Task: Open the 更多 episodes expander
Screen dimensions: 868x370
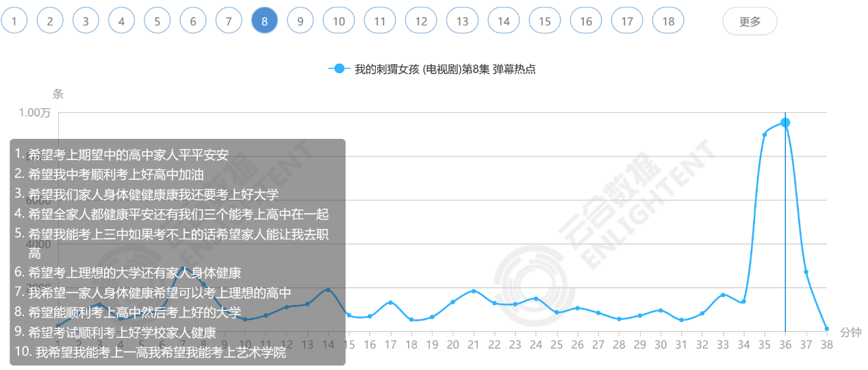Action: (750, 21)
